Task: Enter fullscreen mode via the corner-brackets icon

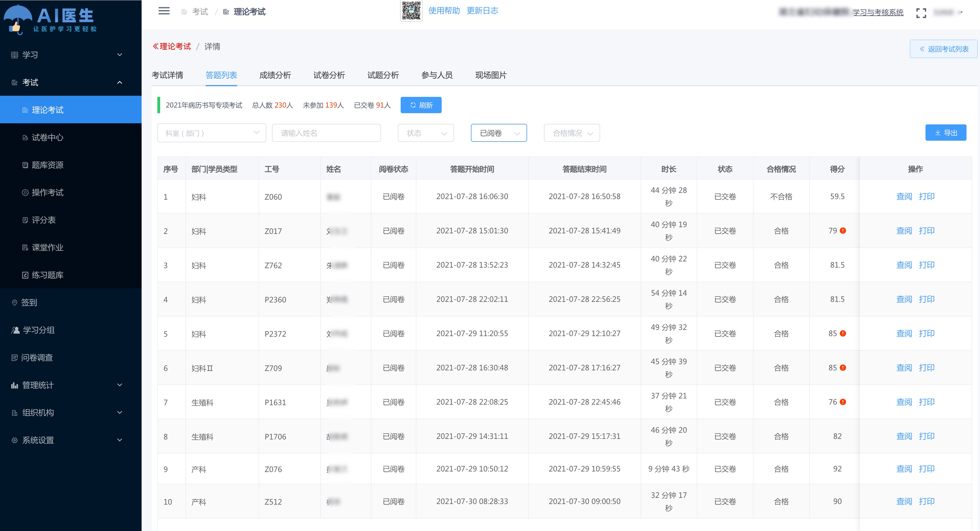Action: pos(921,13)
